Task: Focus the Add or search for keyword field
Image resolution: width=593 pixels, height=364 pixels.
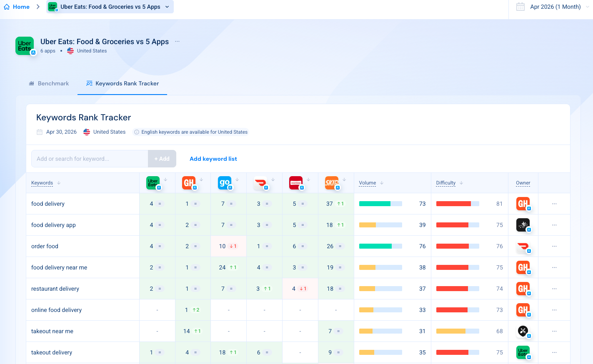Action: click(90, 159)
